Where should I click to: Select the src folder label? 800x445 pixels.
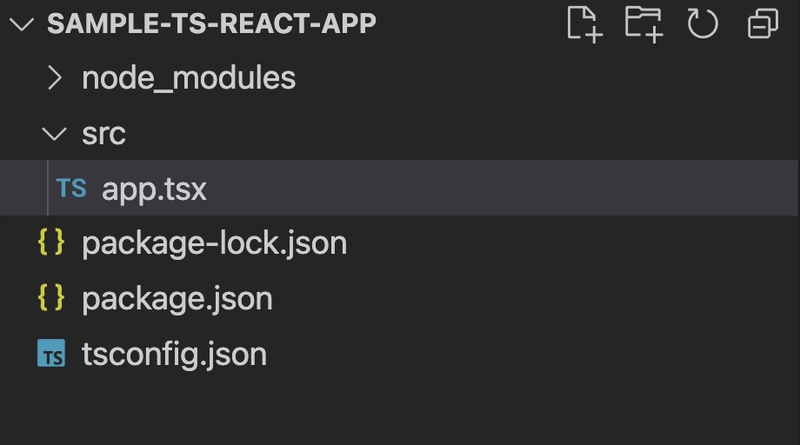[104, 134]
